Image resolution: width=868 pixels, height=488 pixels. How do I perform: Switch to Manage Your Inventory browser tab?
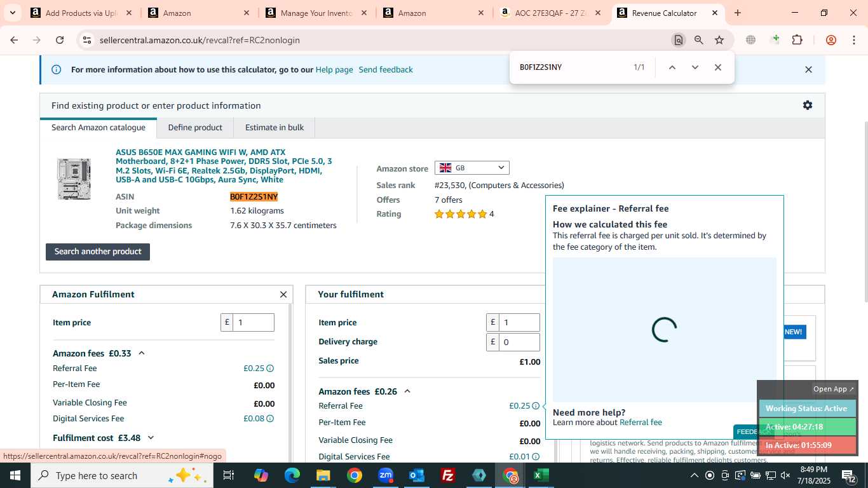tap(316, 13)
